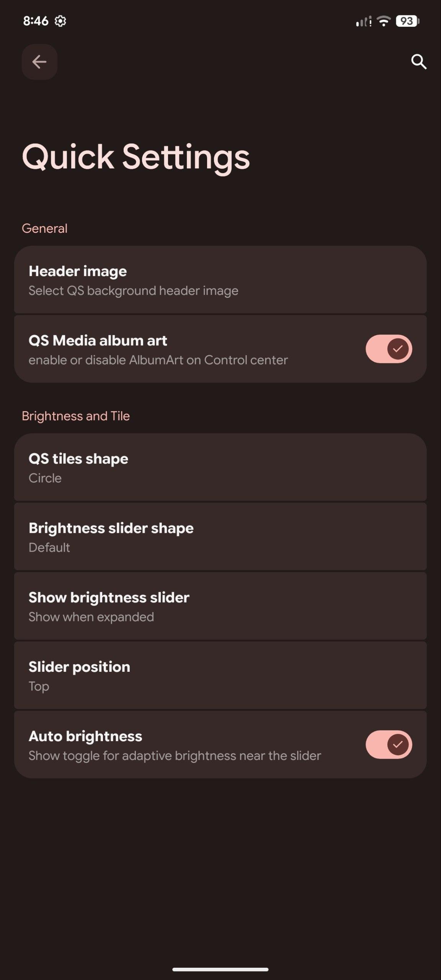441x980 pixels.
Task: Tap the settings gear in status bar
Action: click(x=60, y=21)
